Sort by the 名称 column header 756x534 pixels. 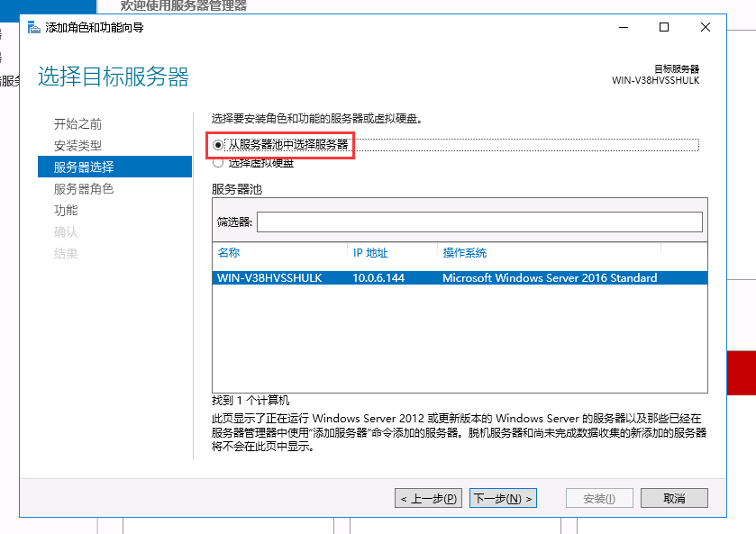click(x=229, y=252)
